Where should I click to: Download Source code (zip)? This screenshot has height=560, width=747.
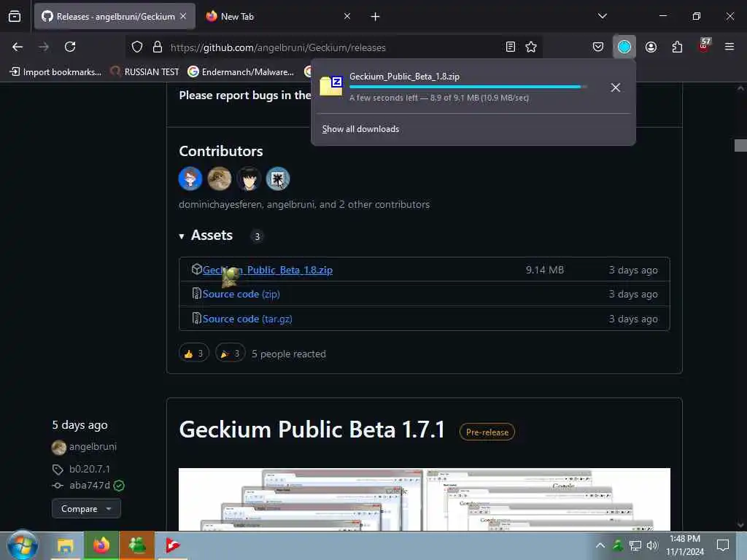tap(241, 294)
